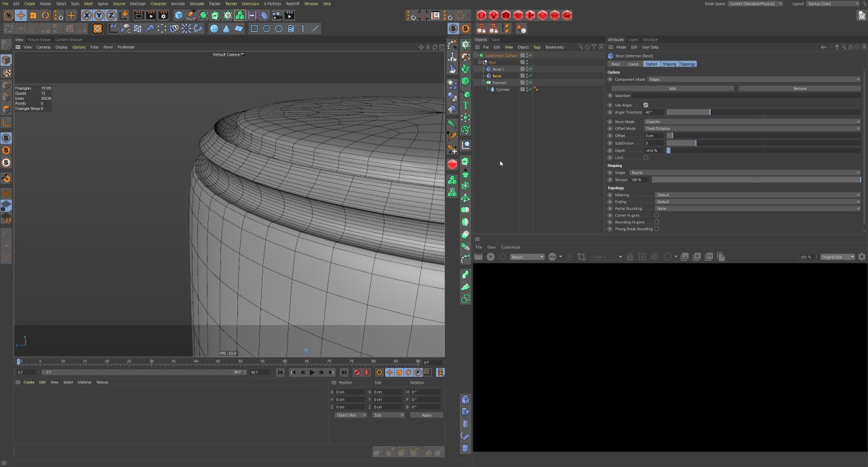The height and width of the screenshot is (467, 868).
Task: Adjust the Angle Threshold slider
Action: [710, 112]
